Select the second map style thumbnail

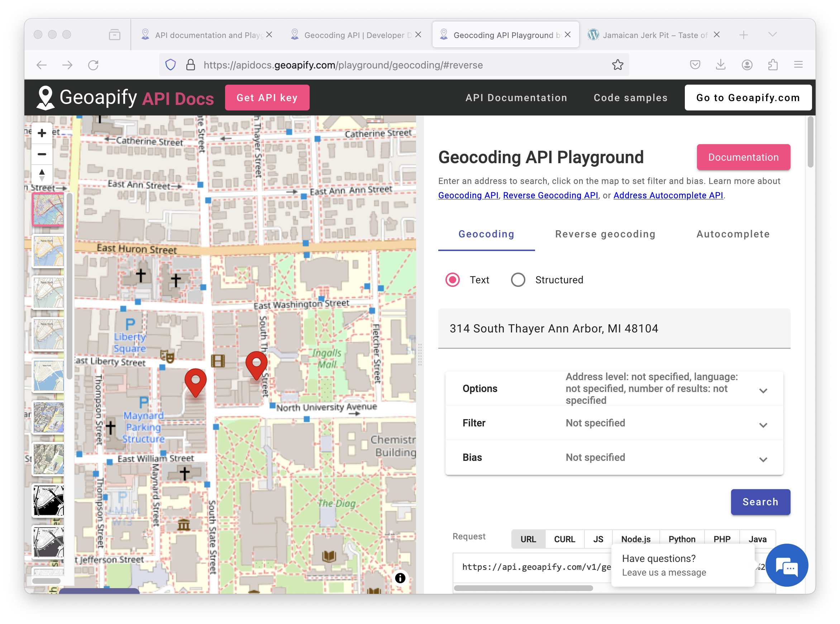coord(48,251)
